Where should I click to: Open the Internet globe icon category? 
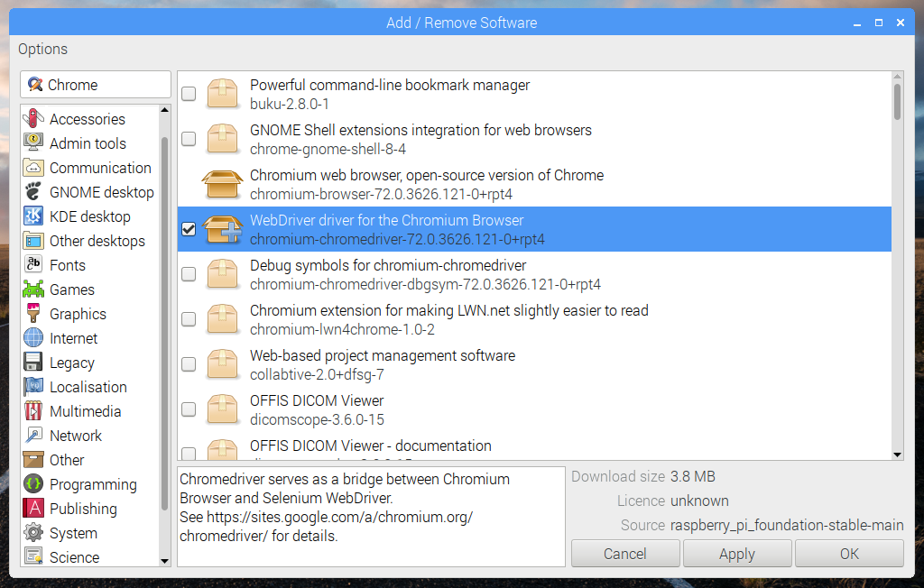coord(33,338)
